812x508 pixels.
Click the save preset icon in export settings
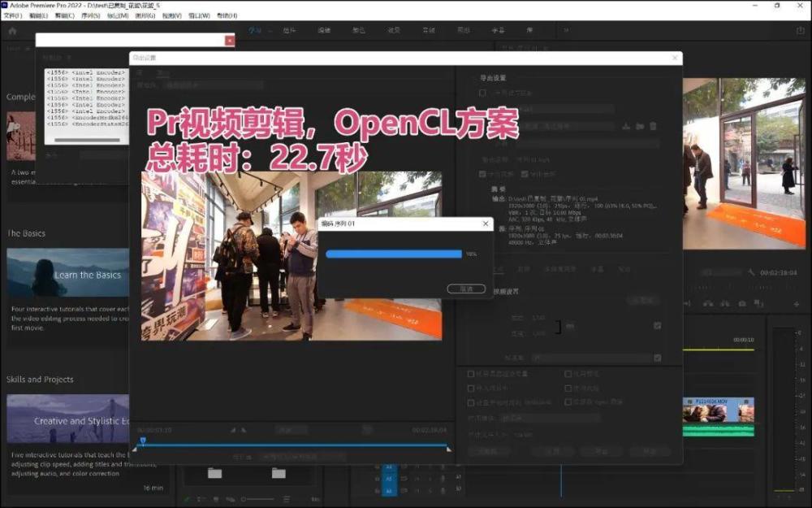[x=626, y=126]
